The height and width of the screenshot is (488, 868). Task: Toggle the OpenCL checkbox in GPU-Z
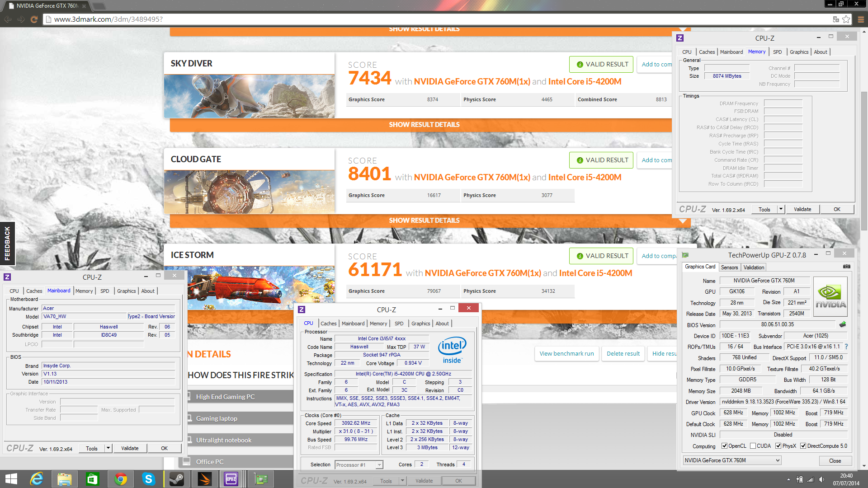coord(724,446)
